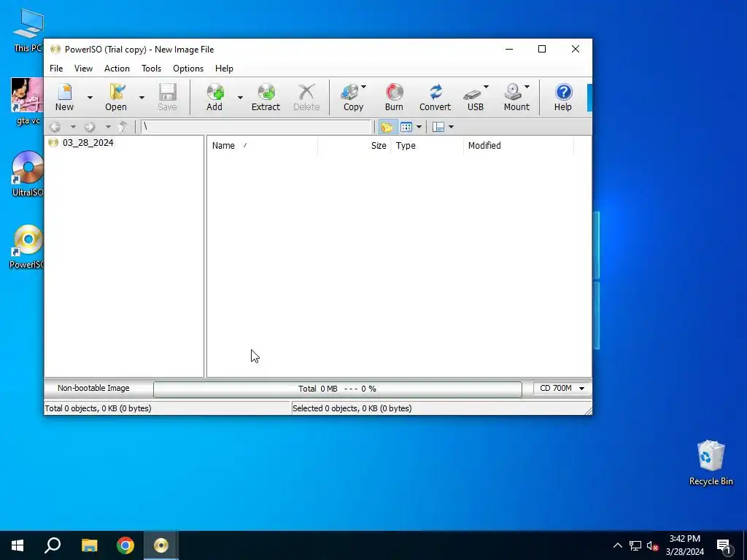Expand the USB button dropdown arrow
Screen dimensions: 747x560
(486, 87)
